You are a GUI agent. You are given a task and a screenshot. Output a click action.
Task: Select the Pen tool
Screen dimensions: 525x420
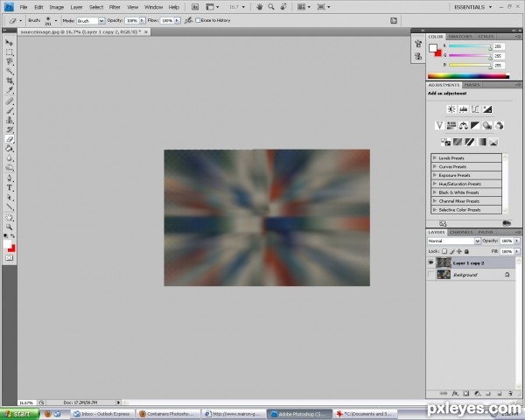[10, 178]
